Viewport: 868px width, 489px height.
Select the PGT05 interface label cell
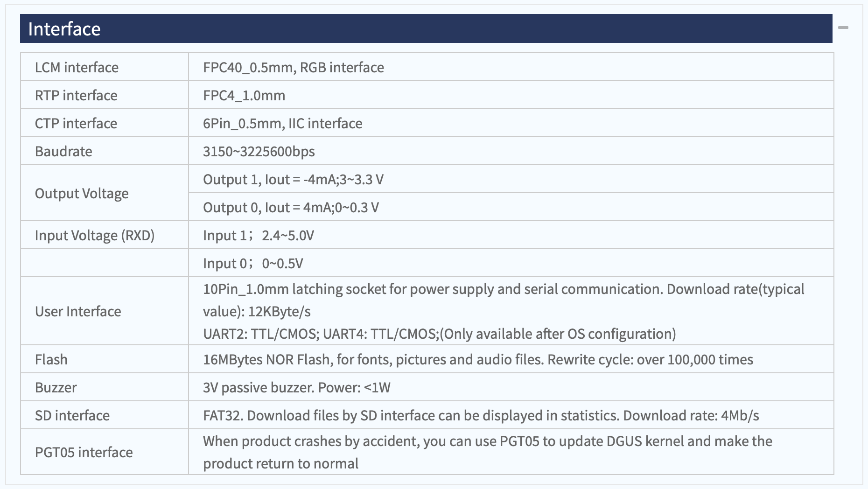tap(105, 452)
